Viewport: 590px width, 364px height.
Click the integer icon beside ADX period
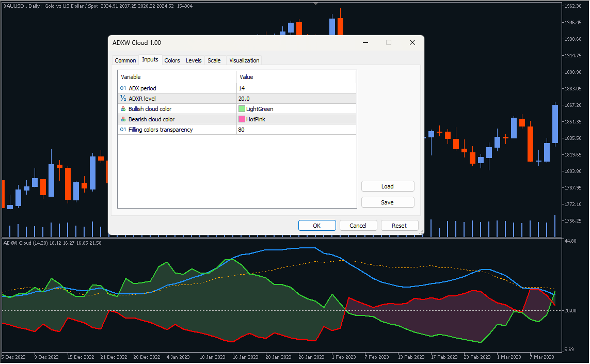click(122, 88)
